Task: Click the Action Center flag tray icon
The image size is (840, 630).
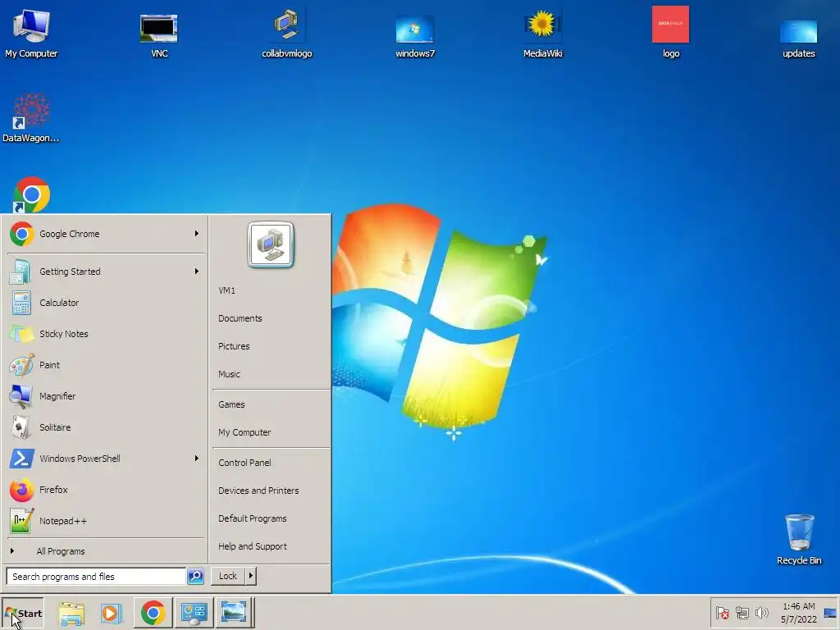Action: coord(722,612)
